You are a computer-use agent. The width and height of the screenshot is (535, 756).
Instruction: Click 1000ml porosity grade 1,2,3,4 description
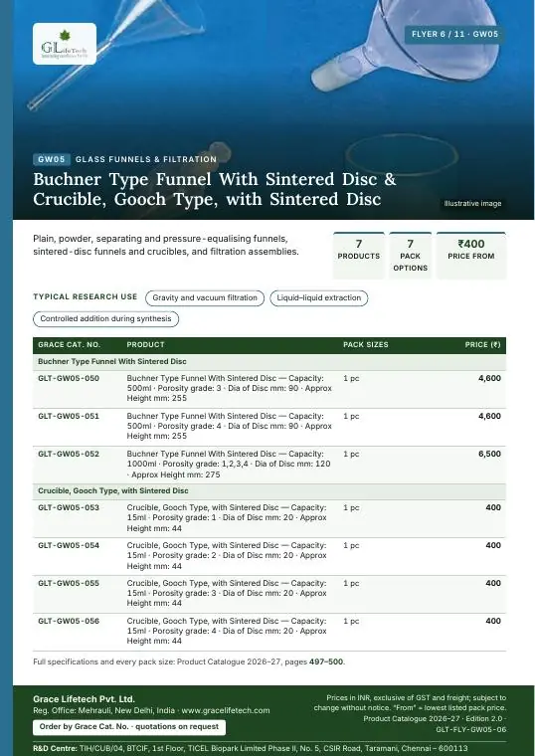229,464
